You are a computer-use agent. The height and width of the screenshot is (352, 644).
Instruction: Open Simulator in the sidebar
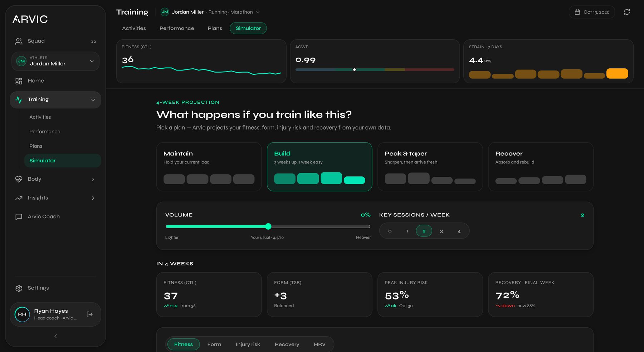tap(63, 161)
